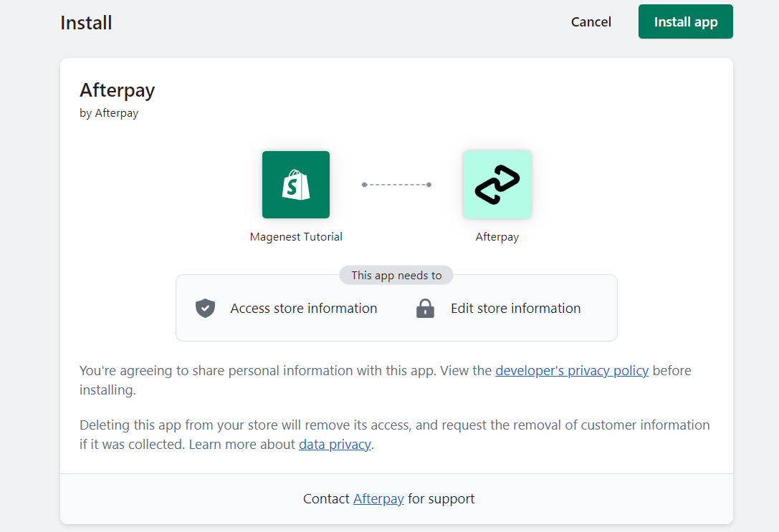The image size is (779, 532).
Task: Select the Install page header
Action: [x=86, y=22]
